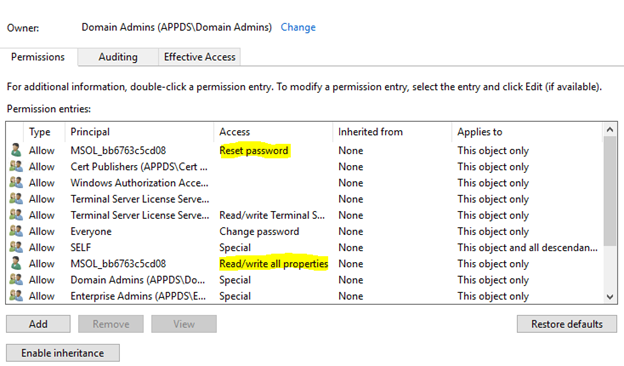Click the group icon in the Read/write Terminal S... row
Image resolution: width=624 pixels, height=366 pixels.
(x=16, y=215)
